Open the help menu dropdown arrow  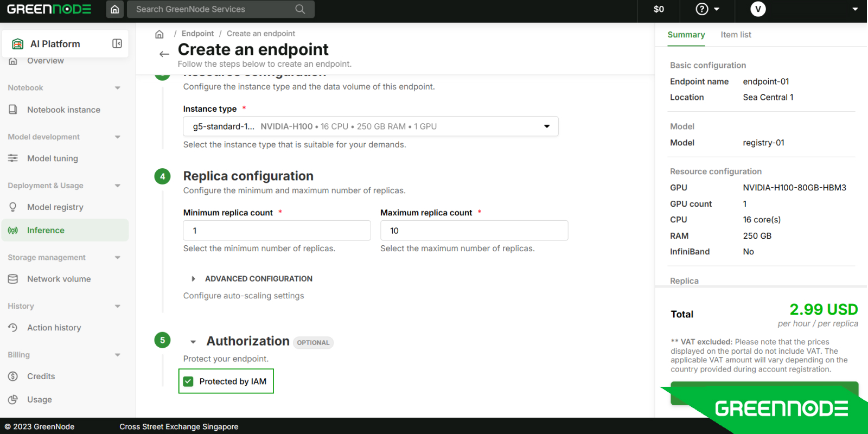717,9
